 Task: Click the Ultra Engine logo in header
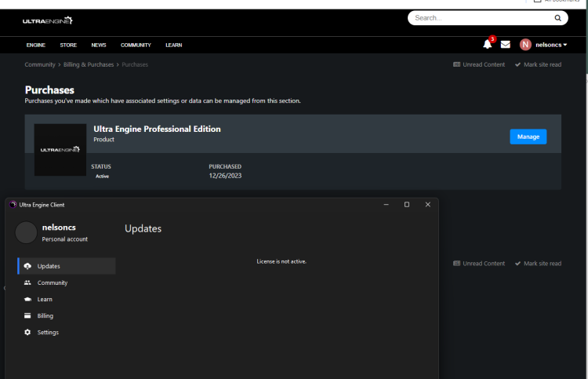pos(48,20)
